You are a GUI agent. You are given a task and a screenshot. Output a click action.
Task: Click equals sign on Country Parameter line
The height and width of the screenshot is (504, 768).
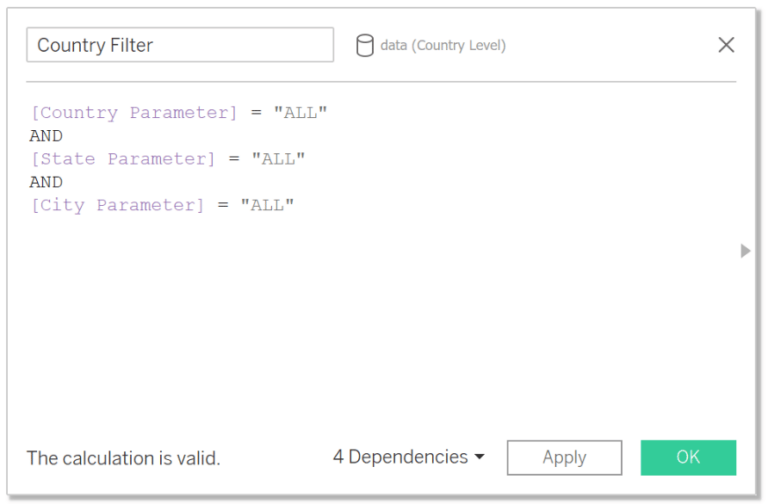256,113
